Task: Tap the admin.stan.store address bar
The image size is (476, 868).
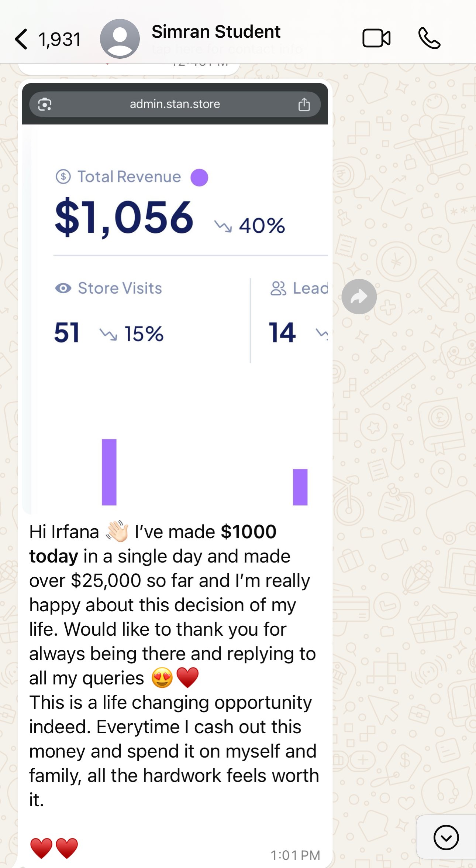Action: click(x=175, y=105)
